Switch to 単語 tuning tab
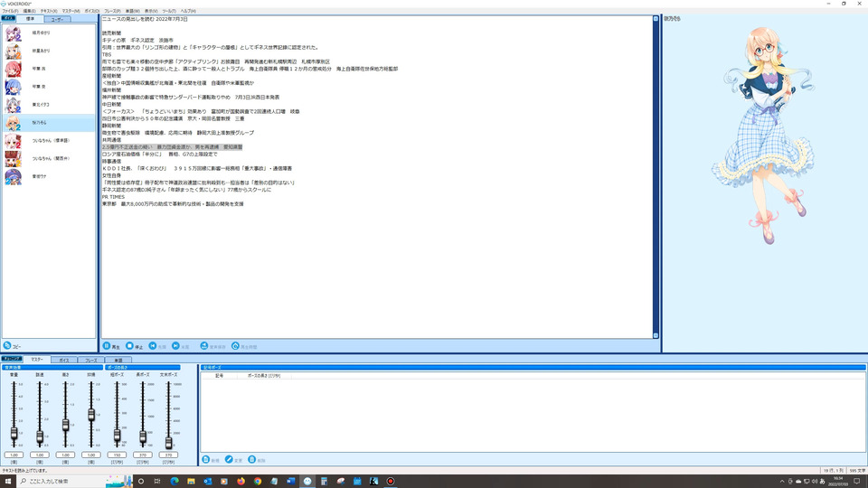The width and height of the screenshot is (868, 488). coord(118,361)
